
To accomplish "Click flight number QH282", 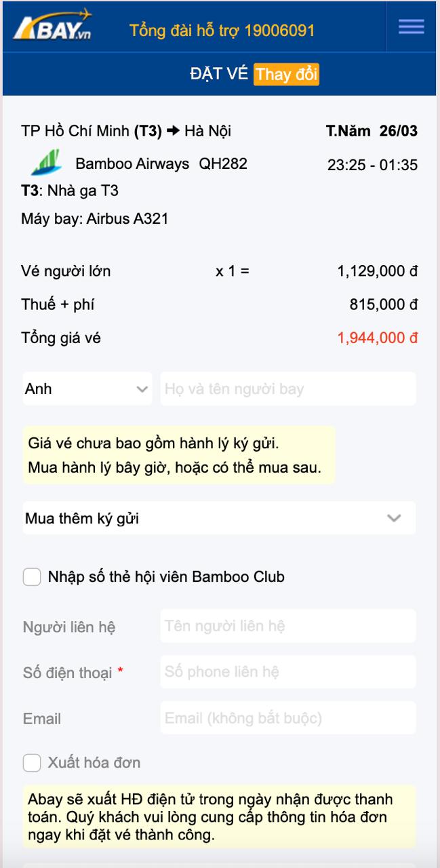I will 222,163.
